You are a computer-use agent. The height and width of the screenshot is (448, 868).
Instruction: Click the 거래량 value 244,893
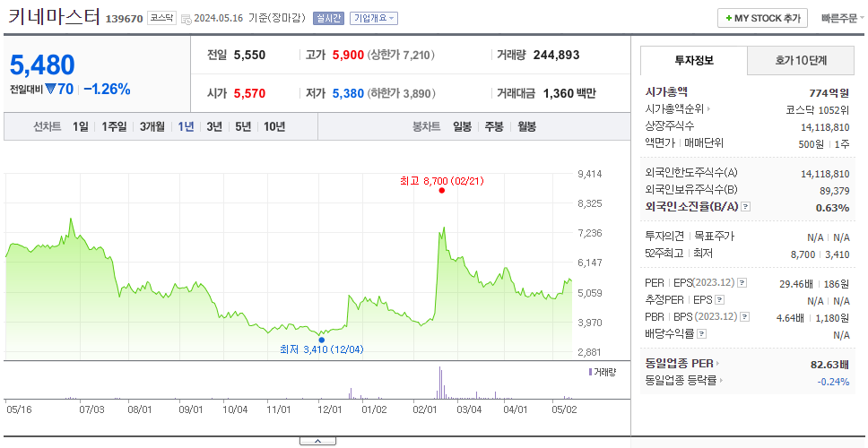pos(556,55)
